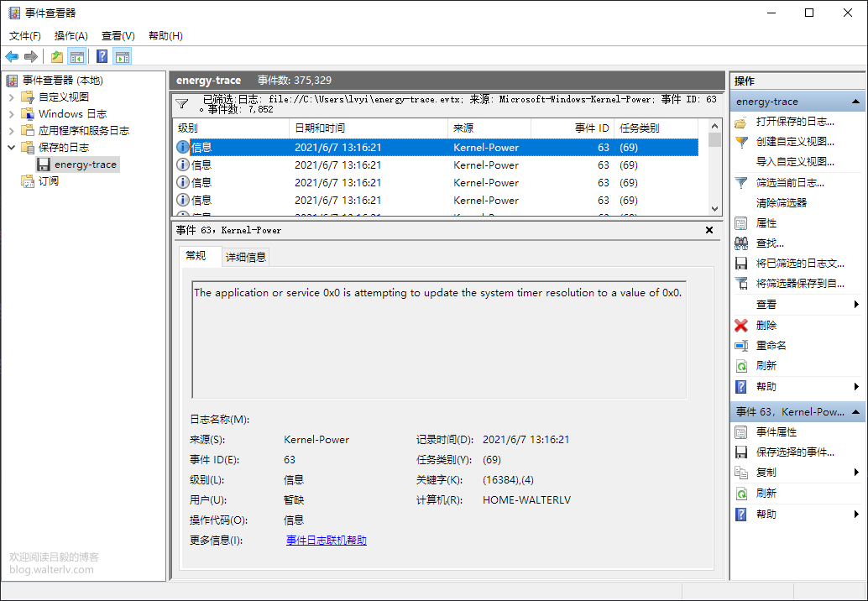Click 清除筛选器 in actions pane
The width and height of the screenshot is (868, 601).
pos(781,203)
